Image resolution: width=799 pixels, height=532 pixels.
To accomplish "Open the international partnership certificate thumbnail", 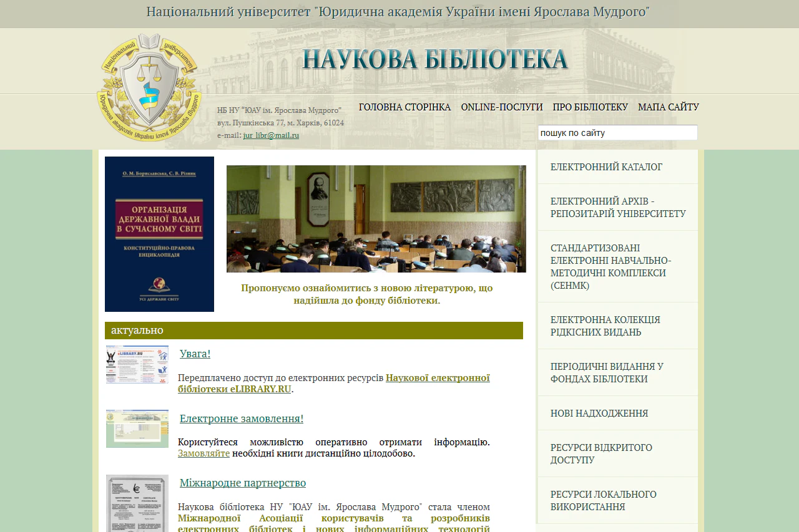I will point(137,503).
